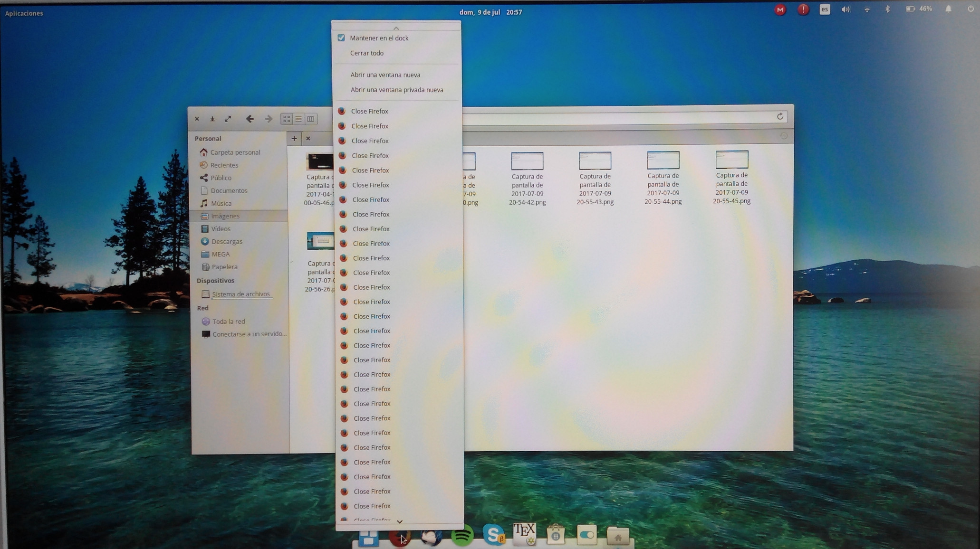Open Vídeos folder in sidebar

[x=221, y=229]
